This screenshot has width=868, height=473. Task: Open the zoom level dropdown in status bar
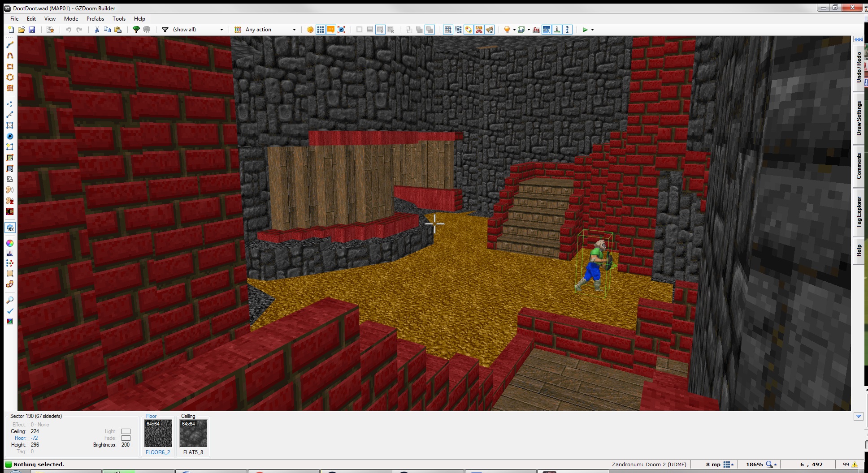pyautogui.click(x=772, y=464)
